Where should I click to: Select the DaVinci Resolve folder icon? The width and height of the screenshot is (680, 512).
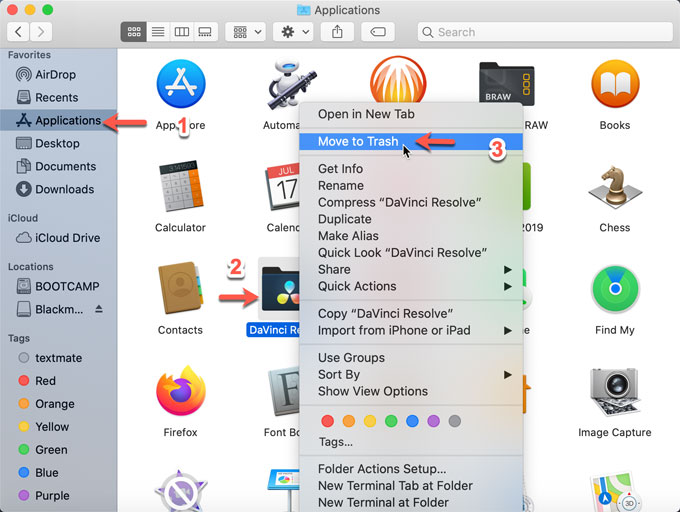point(281,289)
